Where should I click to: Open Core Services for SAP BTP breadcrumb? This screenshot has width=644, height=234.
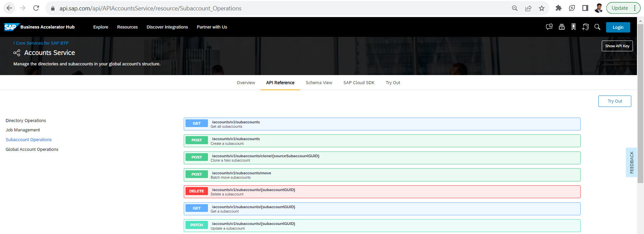pyautogui.click(x=42, y=43)
